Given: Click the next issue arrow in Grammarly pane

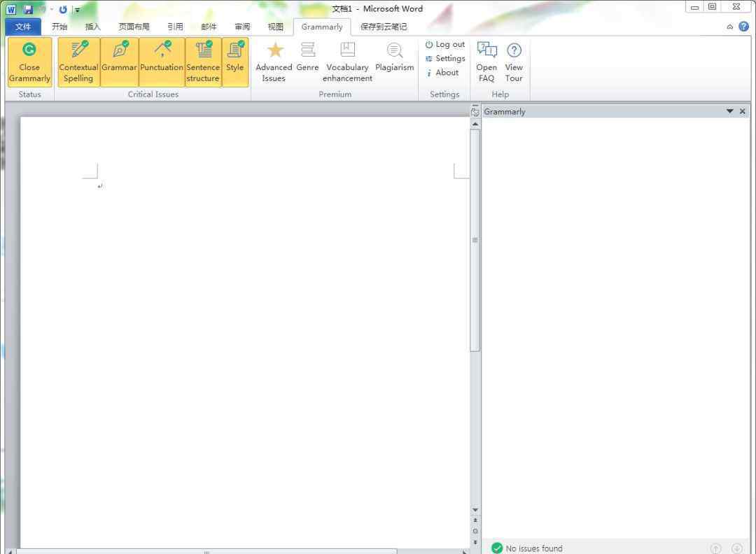Looking at the screenshot, I should pyautogui.click(x=736, y=548).
